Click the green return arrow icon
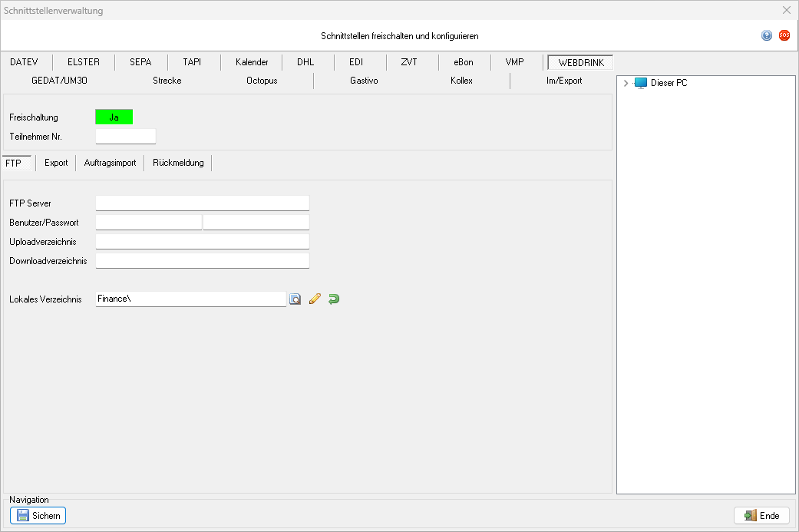The width and height of the screenshot is (799, 532). (x=333, y=299)
